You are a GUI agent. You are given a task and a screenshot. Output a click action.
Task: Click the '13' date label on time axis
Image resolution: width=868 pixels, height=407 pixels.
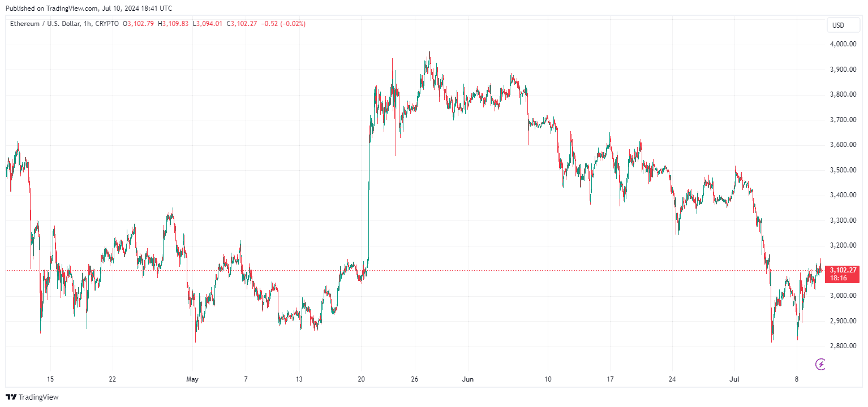(299, 379)
